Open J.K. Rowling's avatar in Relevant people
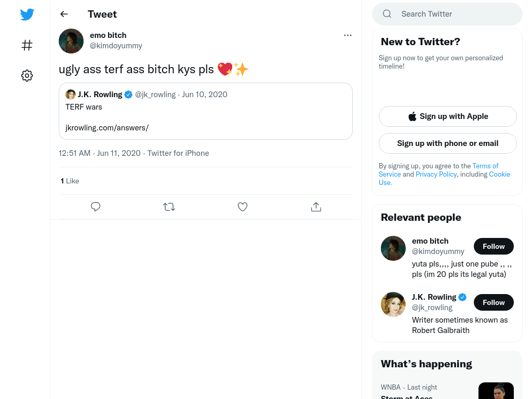The height and width of the screenshot is (399, 532). [393, 304]
